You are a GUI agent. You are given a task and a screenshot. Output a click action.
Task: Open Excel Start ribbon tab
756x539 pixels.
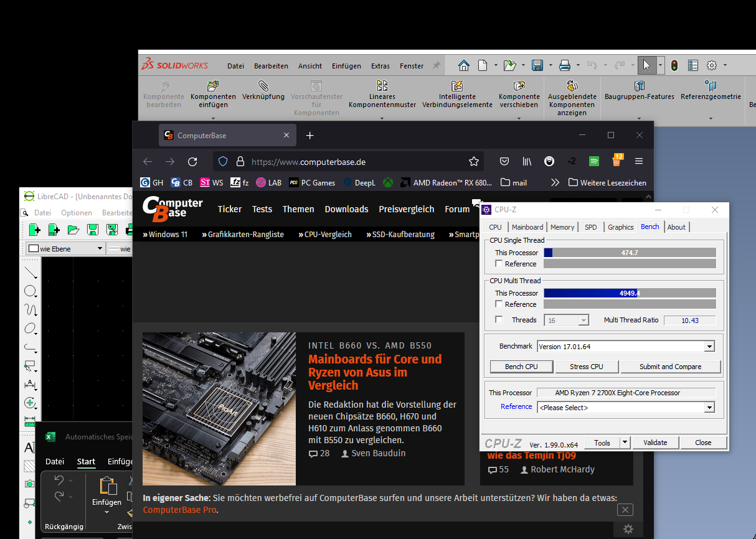[x=86, y=462]
